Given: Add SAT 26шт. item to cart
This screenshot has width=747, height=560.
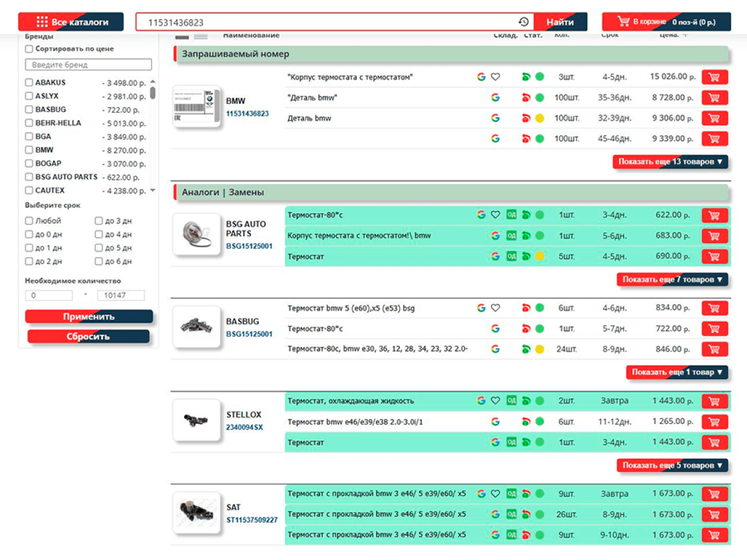Looking at the screenshot, I should click(715, 514).
